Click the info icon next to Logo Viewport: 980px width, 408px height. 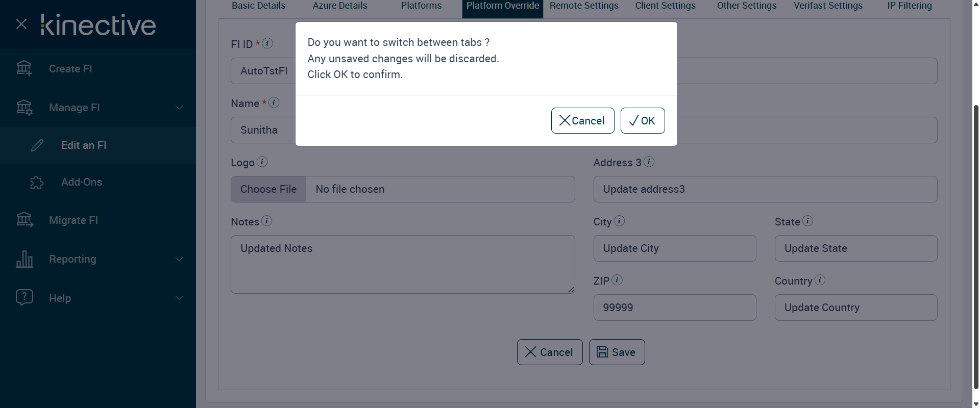[x=262, y=162]
